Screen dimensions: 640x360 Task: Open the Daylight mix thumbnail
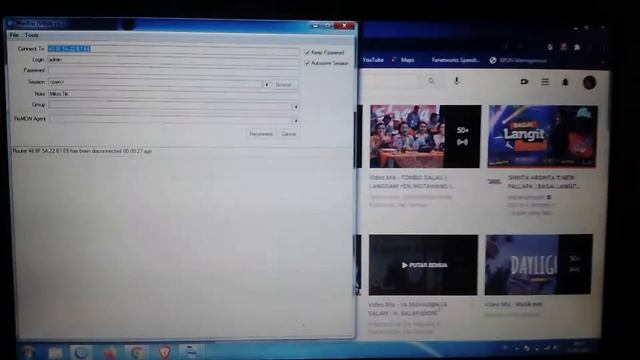(x=539, y=264)
